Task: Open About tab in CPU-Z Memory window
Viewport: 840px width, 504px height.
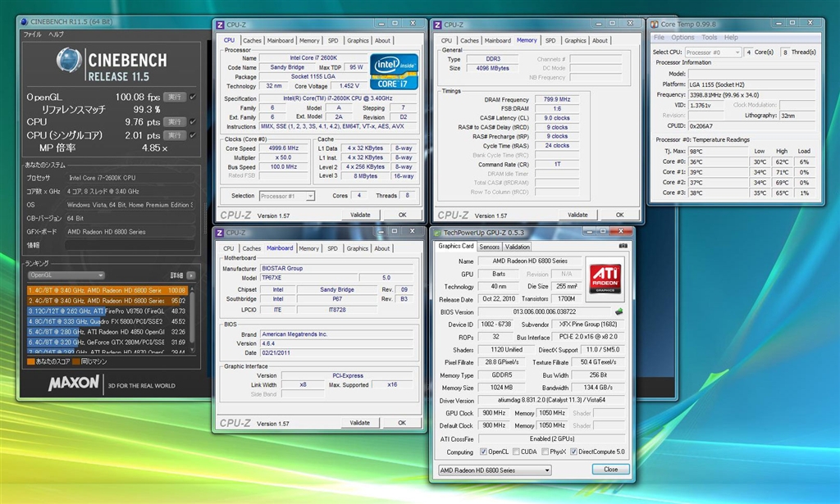Action: click(x=600, y=41)
